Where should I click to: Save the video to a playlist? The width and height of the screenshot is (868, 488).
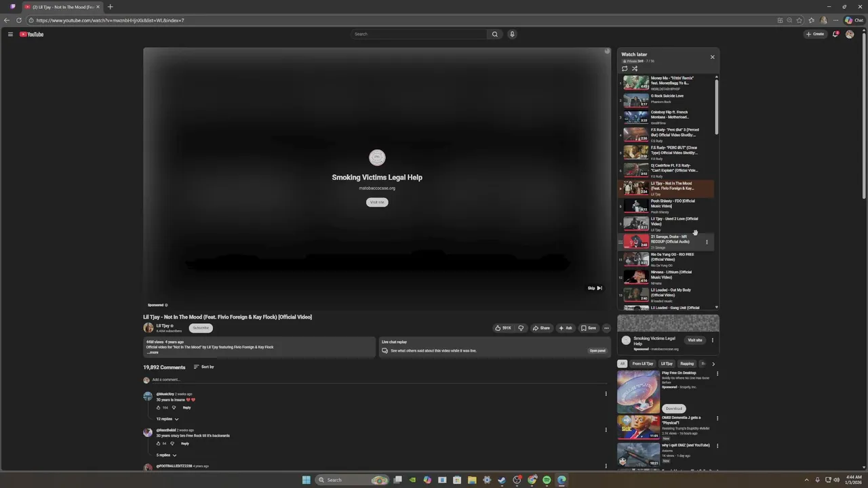pos(588,328)
